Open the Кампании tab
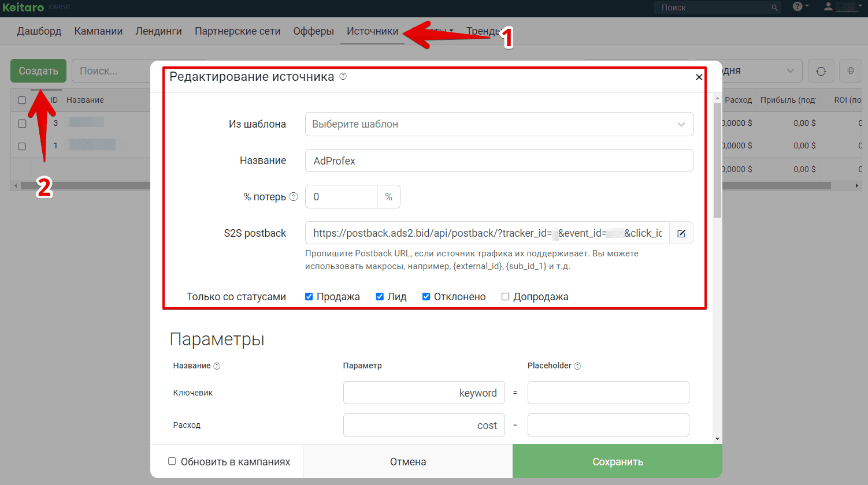 98,31
